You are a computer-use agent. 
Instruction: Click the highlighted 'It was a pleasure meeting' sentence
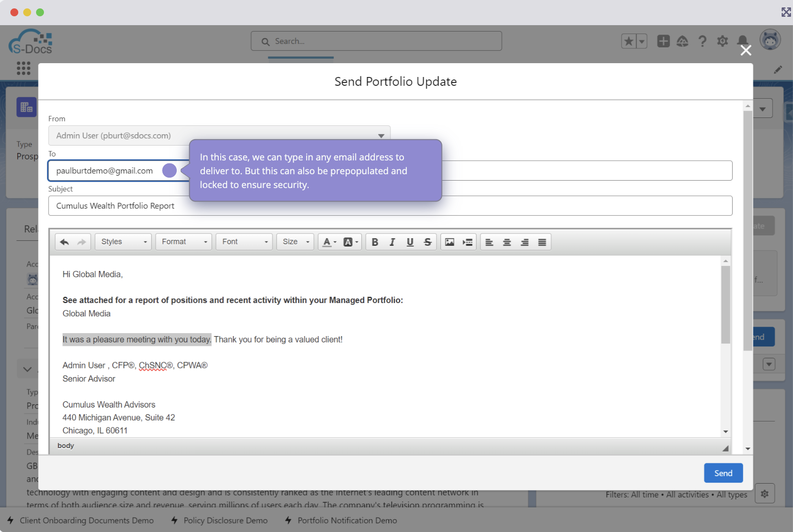137,340
